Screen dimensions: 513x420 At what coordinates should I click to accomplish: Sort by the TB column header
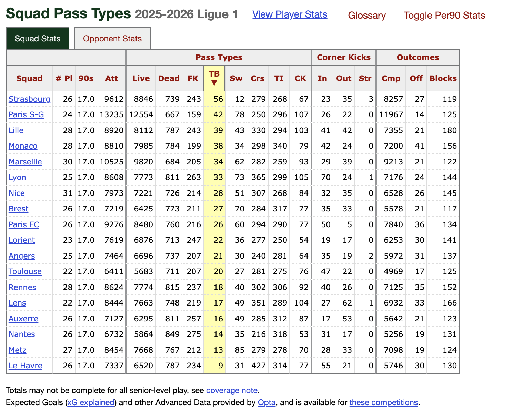pyautogui.click(x=214, y=78)
